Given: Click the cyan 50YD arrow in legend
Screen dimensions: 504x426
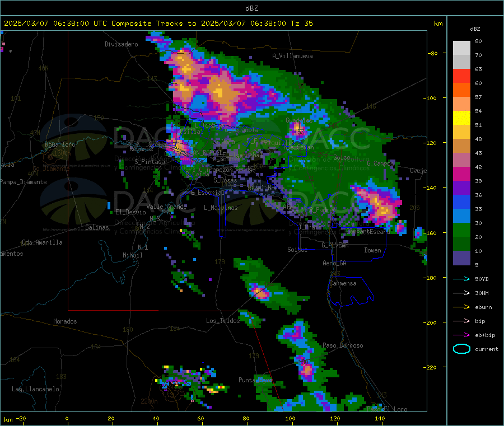Looking at the screenshot, I should point(461,279).
